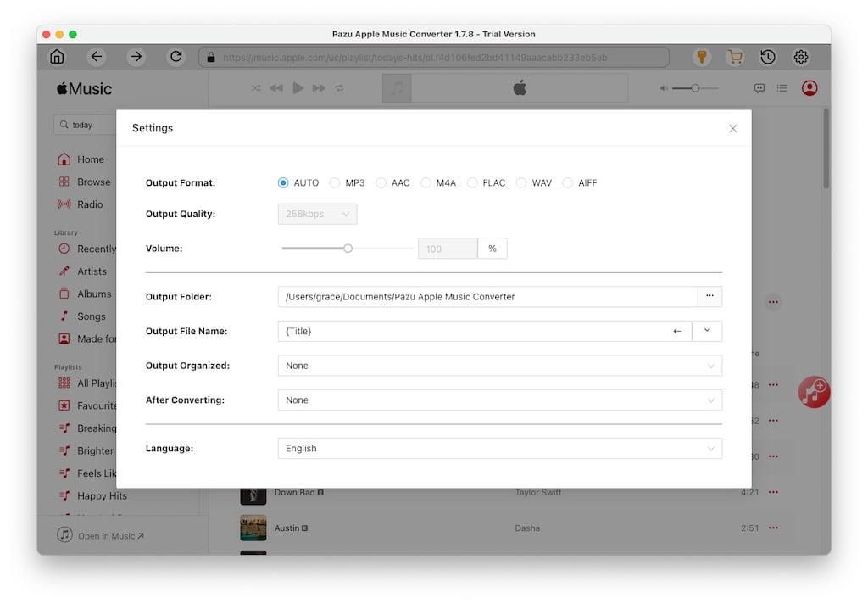The height and width of the screenshot is (604, 868).
Task: Click the Austin album thumbnail
Action: [x=253, y=528]
